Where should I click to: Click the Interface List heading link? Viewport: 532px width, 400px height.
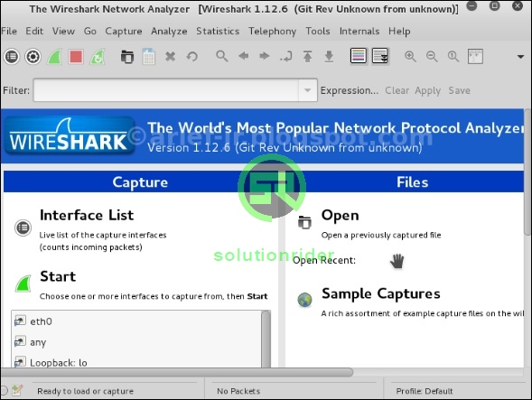point(87,215)
